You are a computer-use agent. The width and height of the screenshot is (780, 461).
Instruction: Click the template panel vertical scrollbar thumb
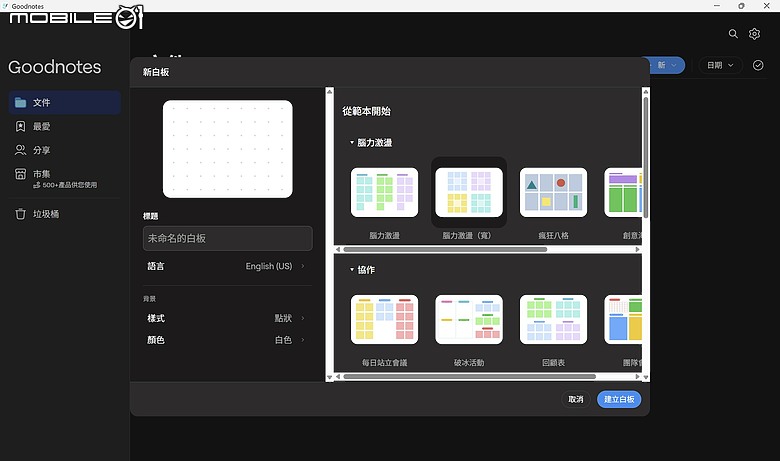pos(646,157)
